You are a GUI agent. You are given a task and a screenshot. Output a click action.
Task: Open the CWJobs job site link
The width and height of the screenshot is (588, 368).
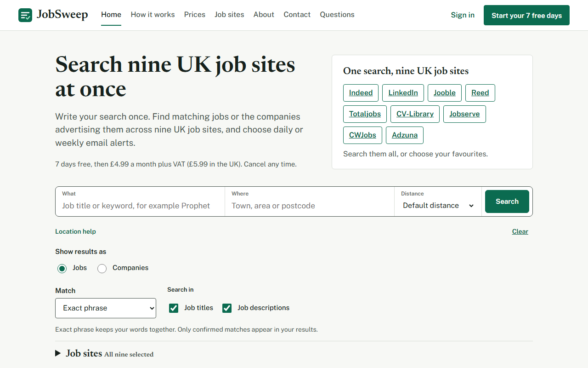click(x=362, y=135)
